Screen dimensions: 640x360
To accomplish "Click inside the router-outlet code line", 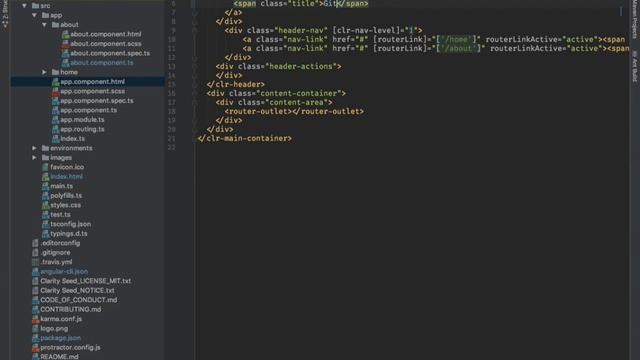I will click(x=294, y=111).
